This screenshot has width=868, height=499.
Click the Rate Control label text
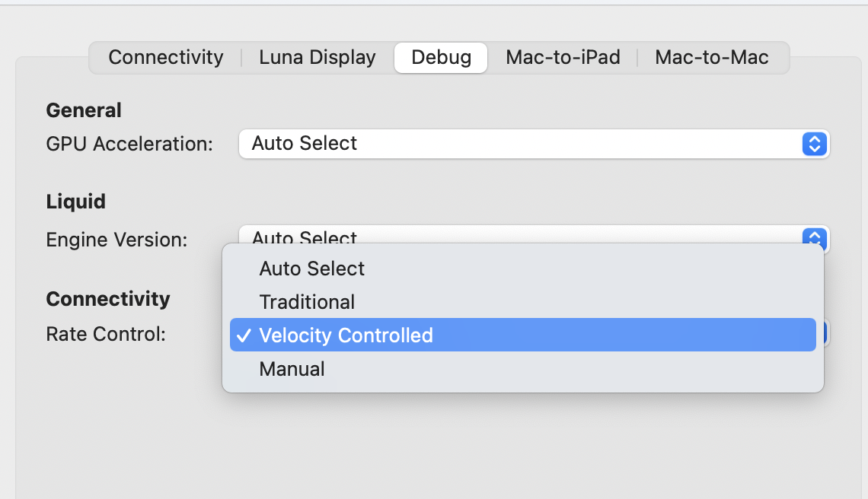(106, 334)
